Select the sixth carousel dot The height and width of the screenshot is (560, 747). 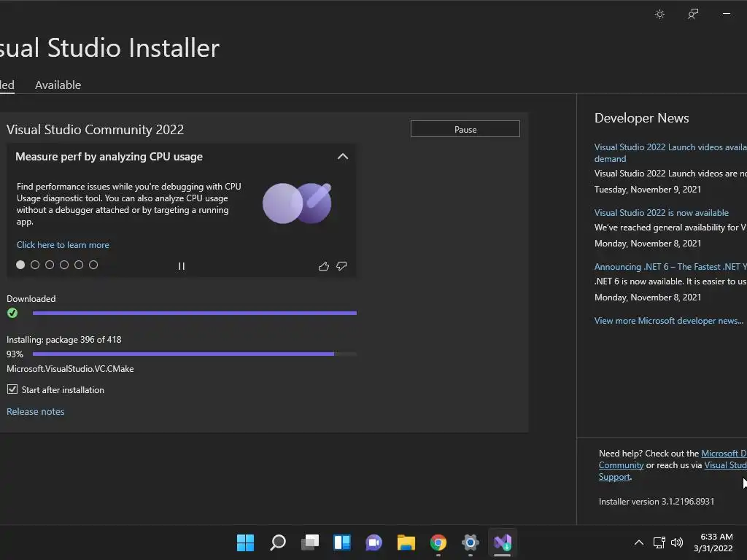[x=93, y=265]
